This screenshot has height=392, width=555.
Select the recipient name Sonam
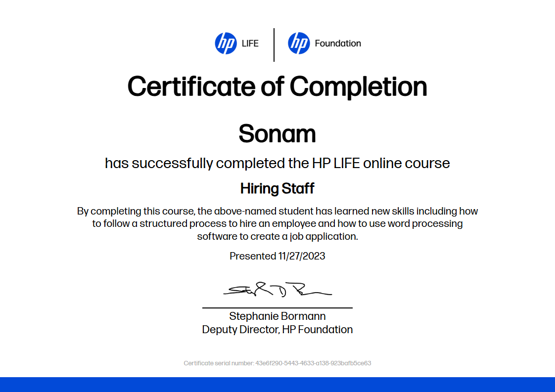click(x=277, y=133)
